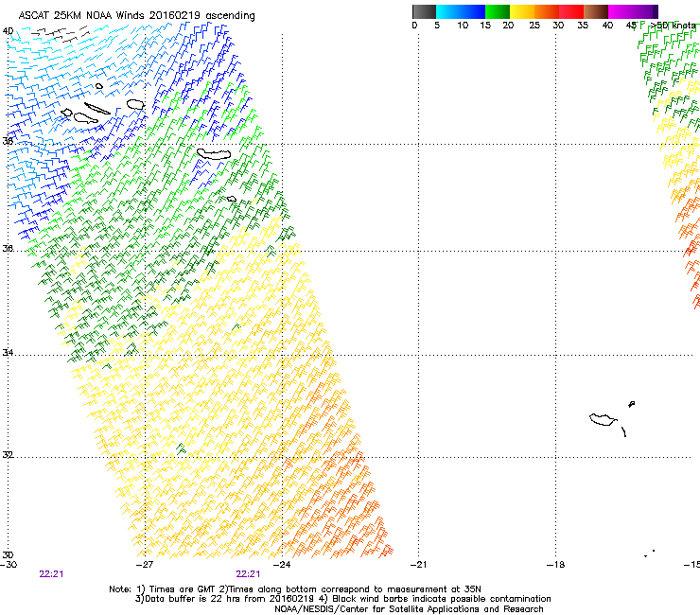Click the '>50 knots' legend label
This screenshot has width=700, height=615.
tap(673, 26)
